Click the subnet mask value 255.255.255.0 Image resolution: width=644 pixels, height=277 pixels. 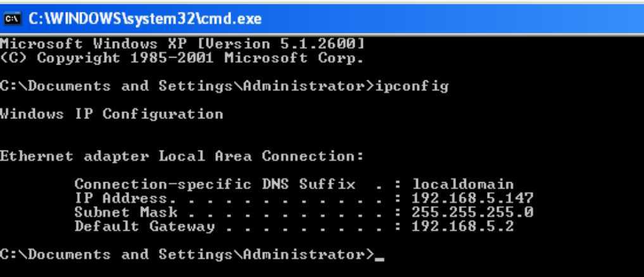pyautogui.click(x=472, y=212)
